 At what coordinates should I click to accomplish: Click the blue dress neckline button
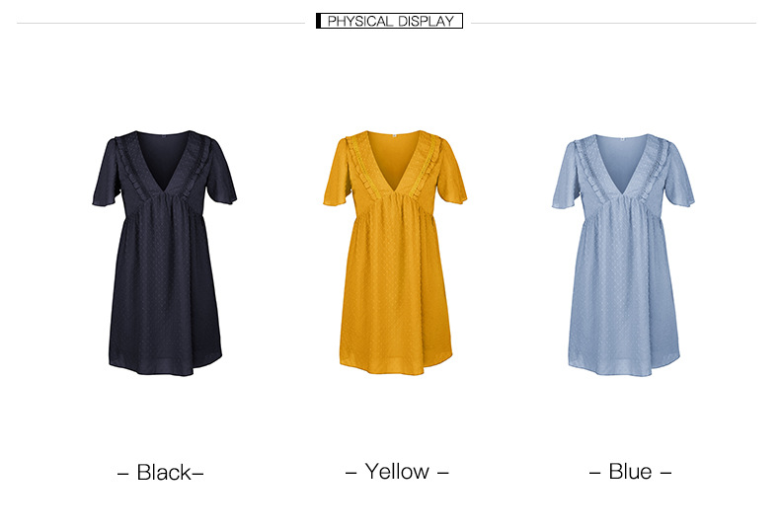coord(622,139)
